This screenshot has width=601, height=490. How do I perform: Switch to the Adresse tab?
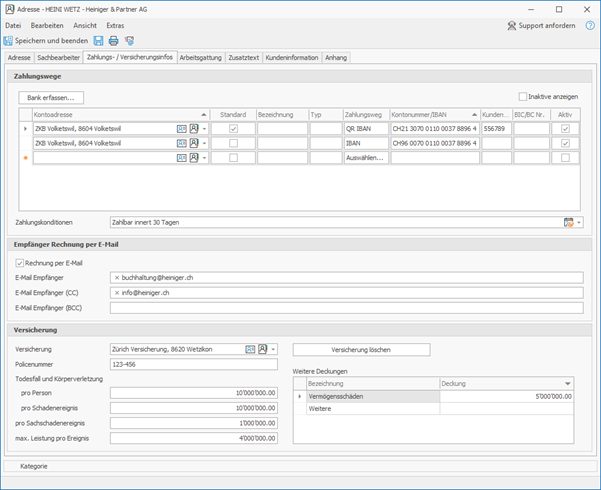(x=19, y=58)
